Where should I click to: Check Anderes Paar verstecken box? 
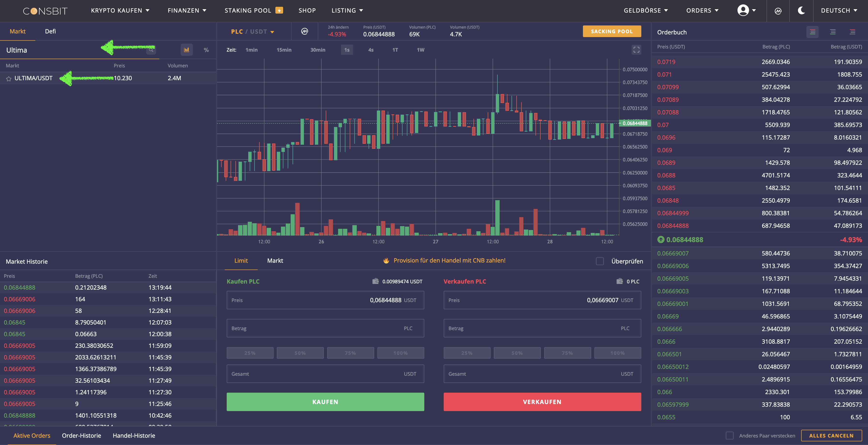(729, 436)
